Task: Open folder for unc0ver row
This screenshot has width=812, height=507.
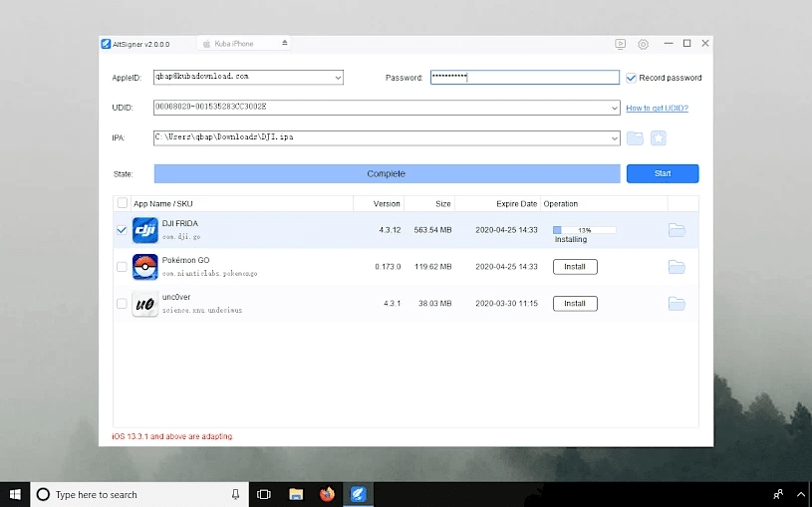Action: click(x=677, y=304)
